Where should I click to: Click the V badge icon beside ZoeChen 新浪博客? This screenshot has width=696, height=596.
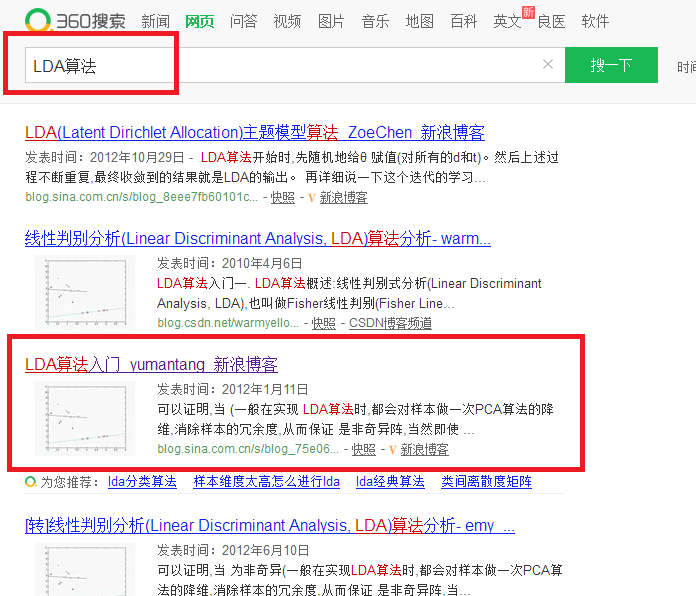312,197
